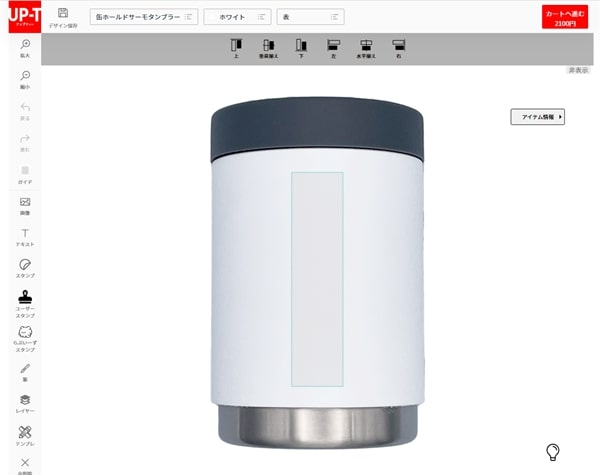Click the zoom in (拡大) tool
The width and height of the screenshot is (600, 475).
pos(25,49)
